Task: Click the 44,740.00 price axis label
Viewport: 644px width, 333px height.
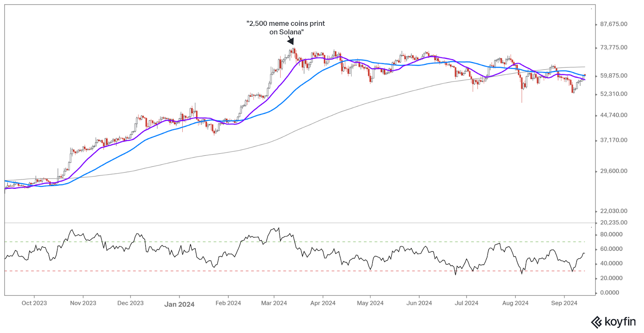Action: 613,115
